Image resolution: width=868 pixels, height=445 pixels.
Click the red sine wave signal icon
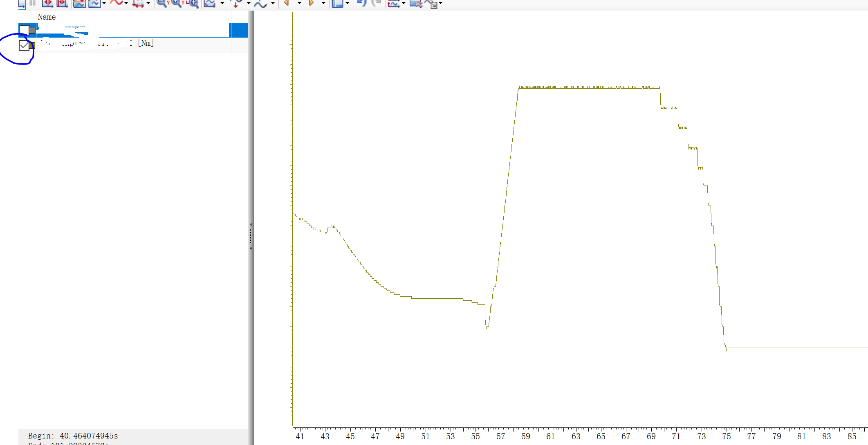[116, 3]
